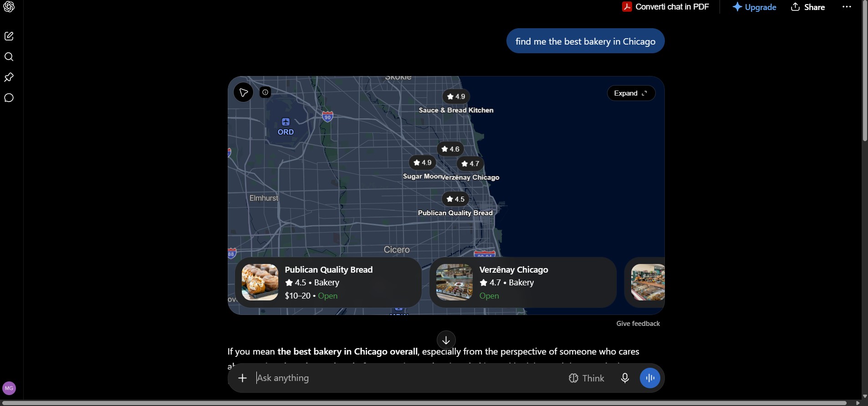Toggle the Think mode button
Screen dimensions: 868x406
586,378
